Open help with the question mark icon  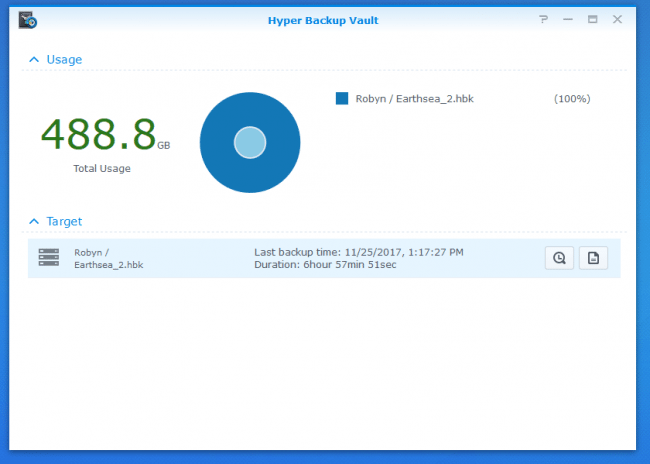pos(543,19)
